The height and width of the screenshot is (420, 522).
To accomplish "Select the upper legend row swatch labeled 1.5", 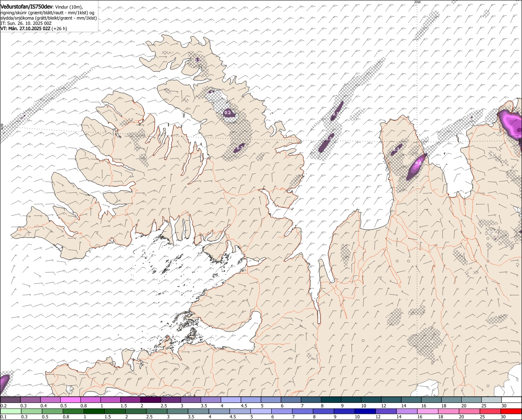I will click(x=130, y=400).
